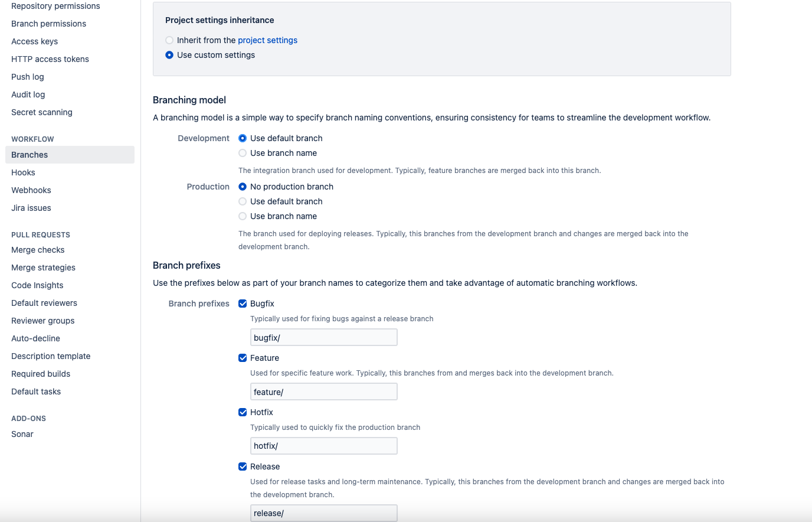Screen dimensions: 812x522
Task: Open Branch permissions in sidebar
Action: [x=48, y=24]
